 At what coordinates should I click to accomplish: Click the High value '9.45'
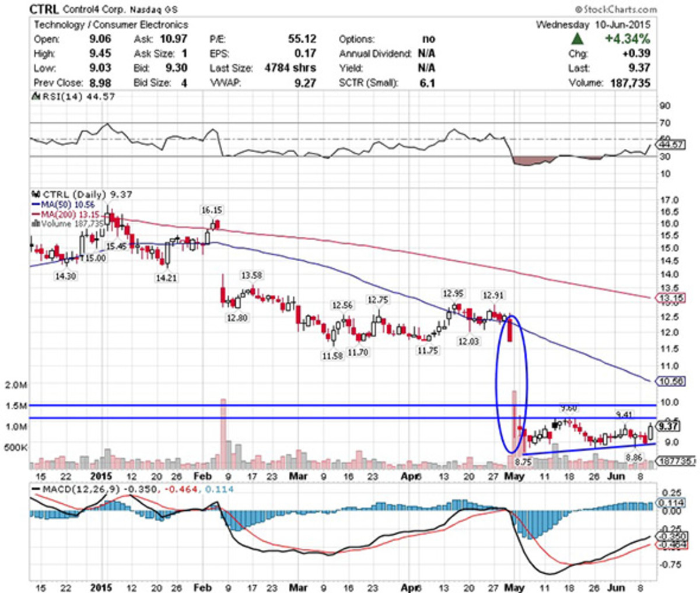(x=100, y=54)
